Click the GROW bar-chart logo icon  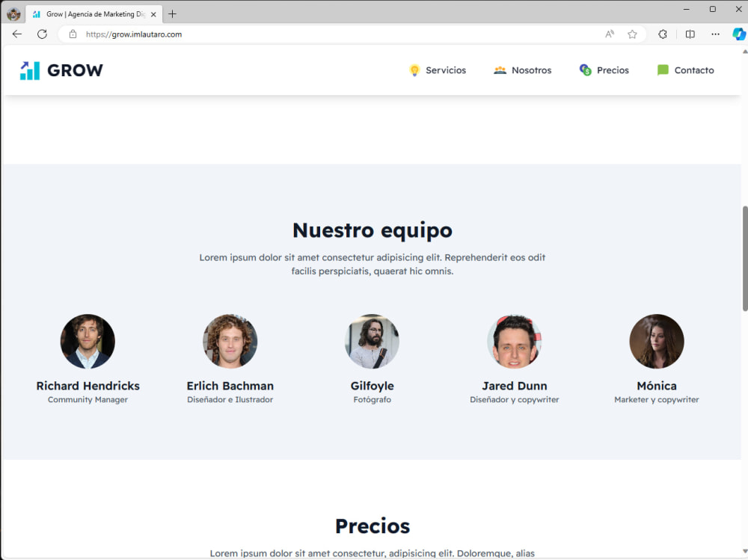[x=30, y=70]
